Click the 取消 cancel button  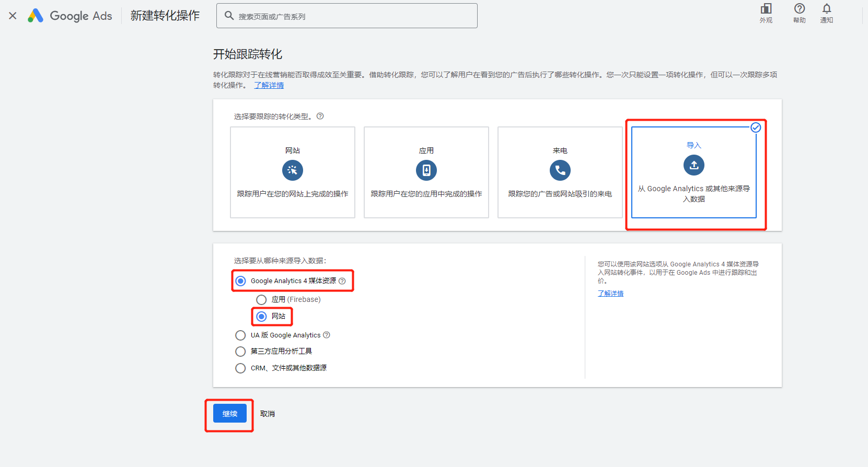click(x=268, y=414)
